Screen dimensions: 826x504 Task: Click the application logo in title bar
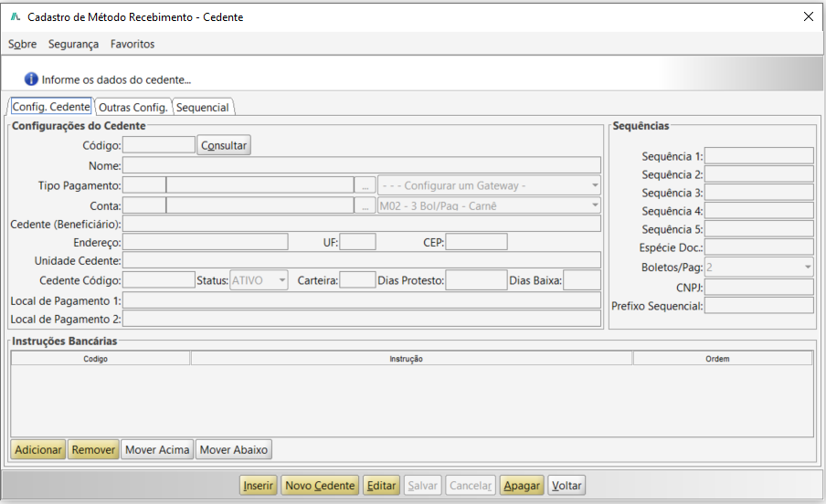[x=16, y=16]
